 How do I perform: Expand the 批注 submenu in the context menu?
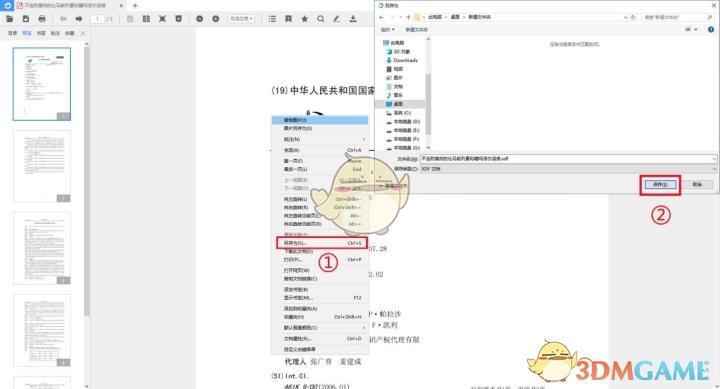pyautogui.click(x=320, y=139)
